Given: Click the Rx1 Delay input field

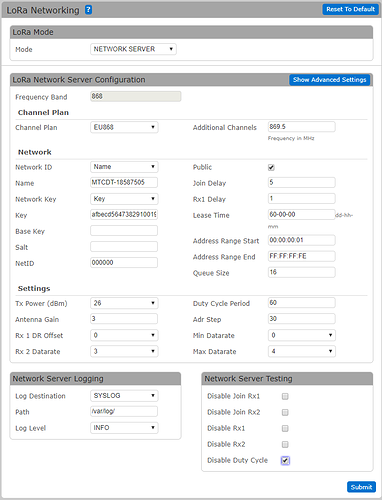Looking at the screenshot, I should tap(302, 198).
